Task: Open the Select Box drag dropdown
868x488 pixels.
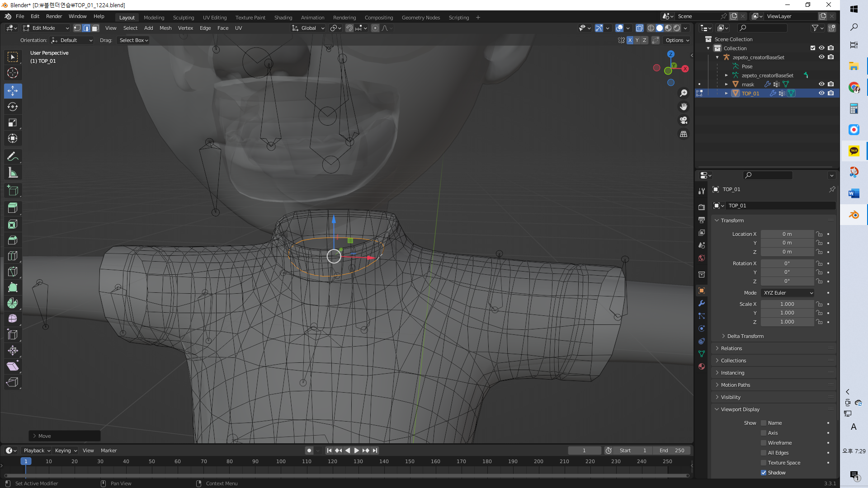Action: [x=133, y=40]
